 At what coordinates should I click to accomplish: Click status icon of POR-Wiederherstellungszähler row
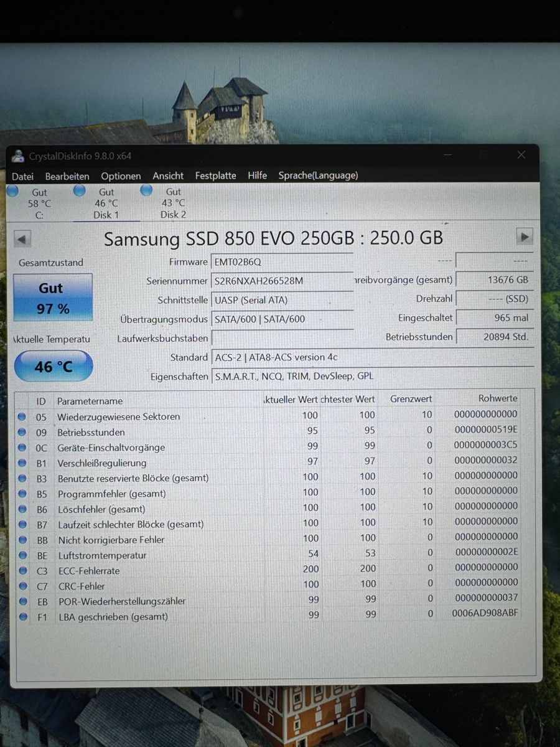tap(23, 601)
